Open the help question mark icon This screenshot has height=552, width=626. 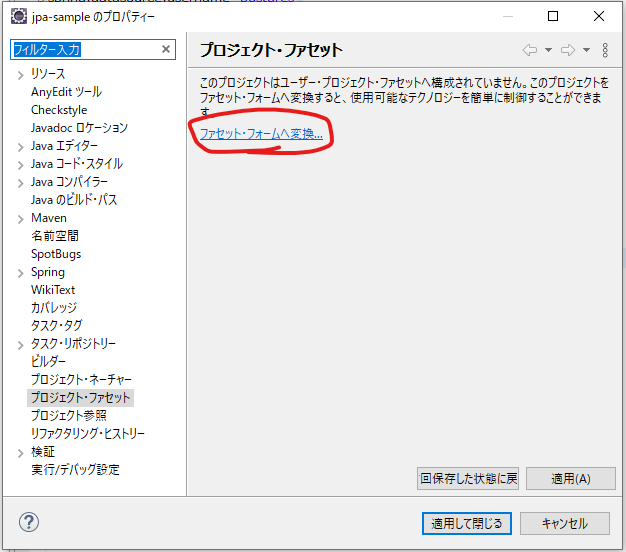pos(29,522)
